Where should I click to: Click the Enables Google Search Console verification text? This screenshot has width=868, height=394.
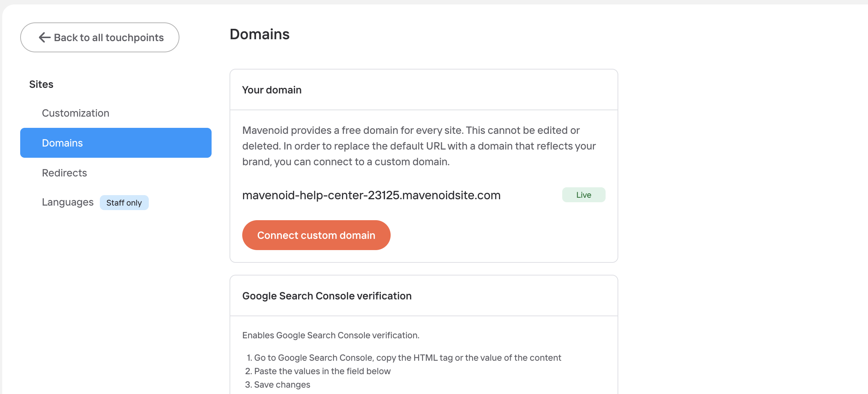[331, 335]
